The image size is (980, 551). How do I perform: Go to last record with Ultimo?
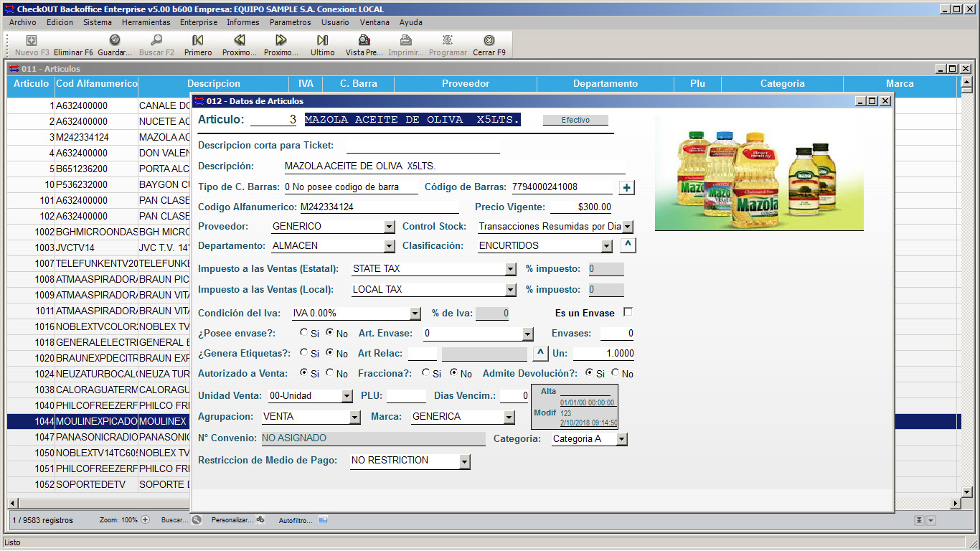pos(323,41)
